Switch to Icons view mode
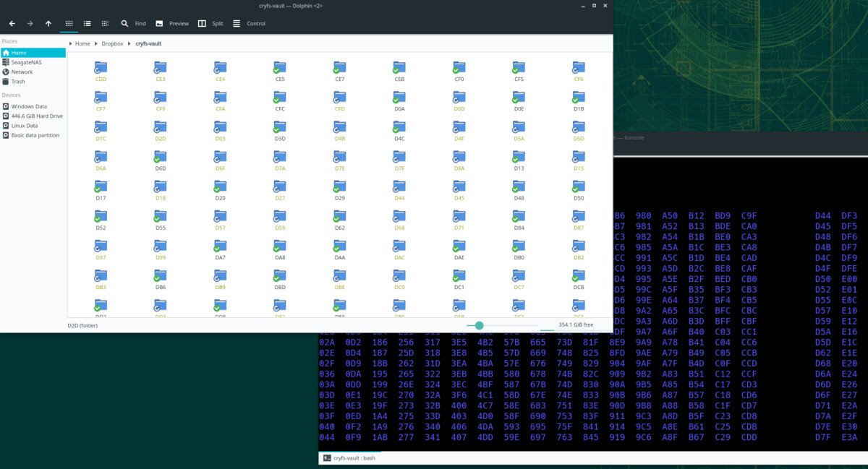This screenshot has width=868, height=469. 69,23
